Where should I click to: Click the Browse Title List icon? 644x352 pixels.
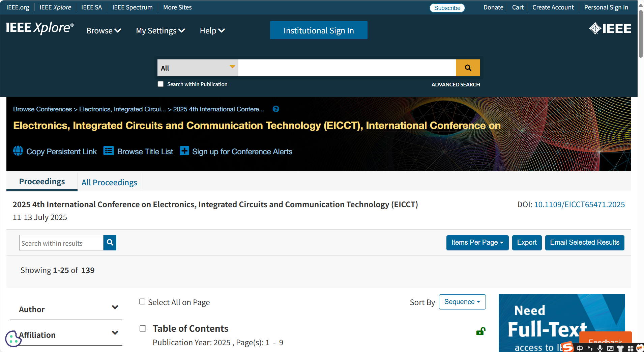point(109,151)
